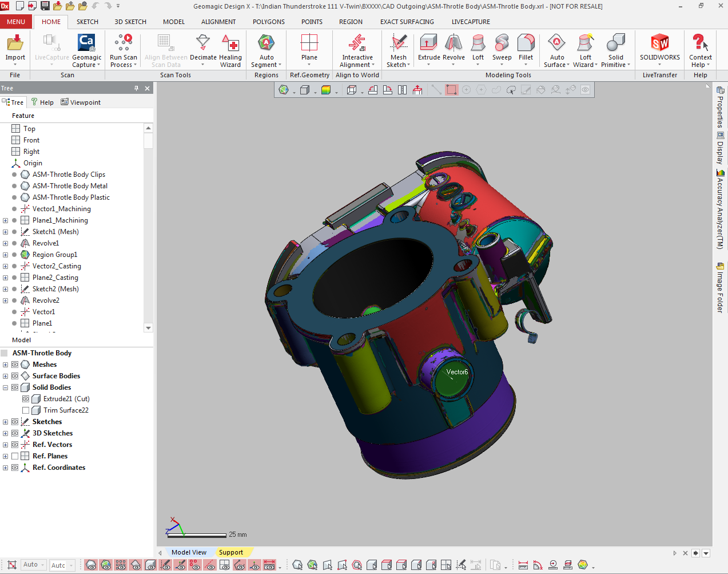This screenshot has height=574, width=728.
Task: Click the flip viewpoint icon in viewport toolbar
Action: click(403, 90)
